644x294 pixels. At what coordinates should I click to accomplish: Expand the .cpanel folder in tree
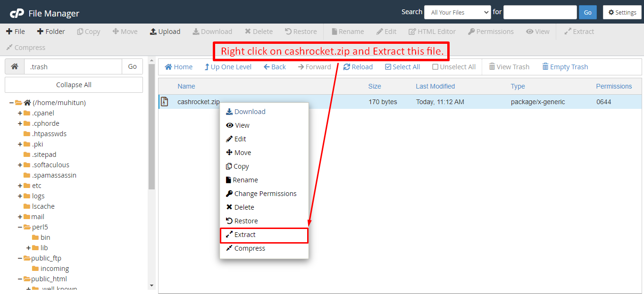pyautogui.click(x=20, y=113)
